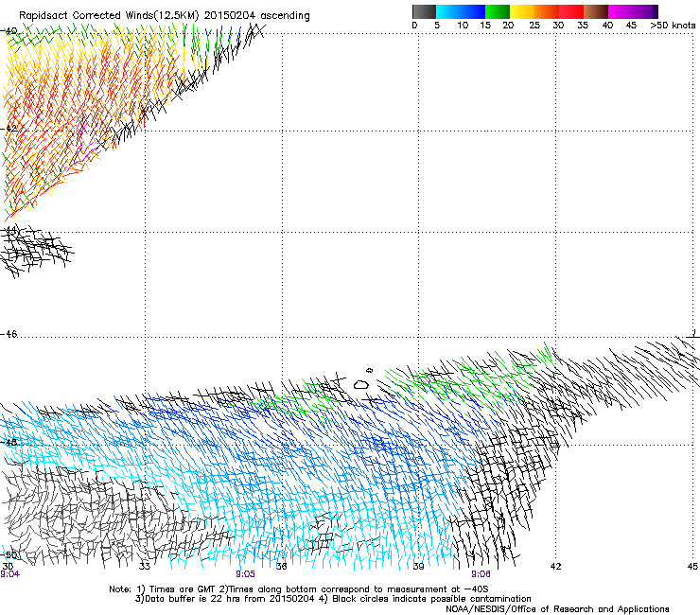Click the longitude label '33'
700x615 pixels.
click(145, 567)
